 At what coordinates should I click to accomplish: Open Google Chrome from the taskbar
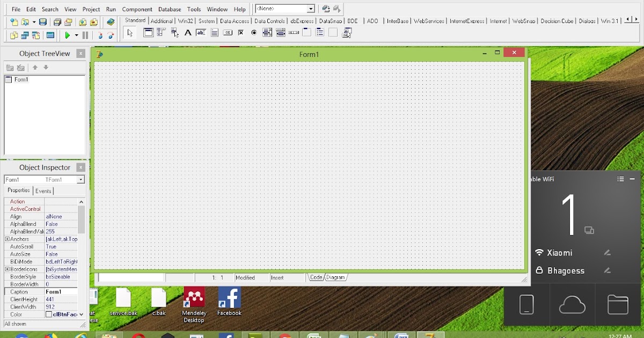tap(285, 335)
